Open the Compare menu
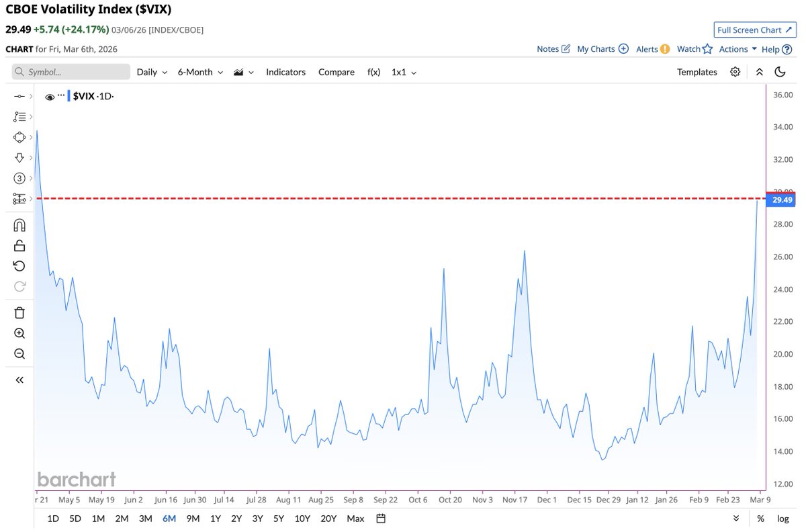806x532 pixels. 337,72
